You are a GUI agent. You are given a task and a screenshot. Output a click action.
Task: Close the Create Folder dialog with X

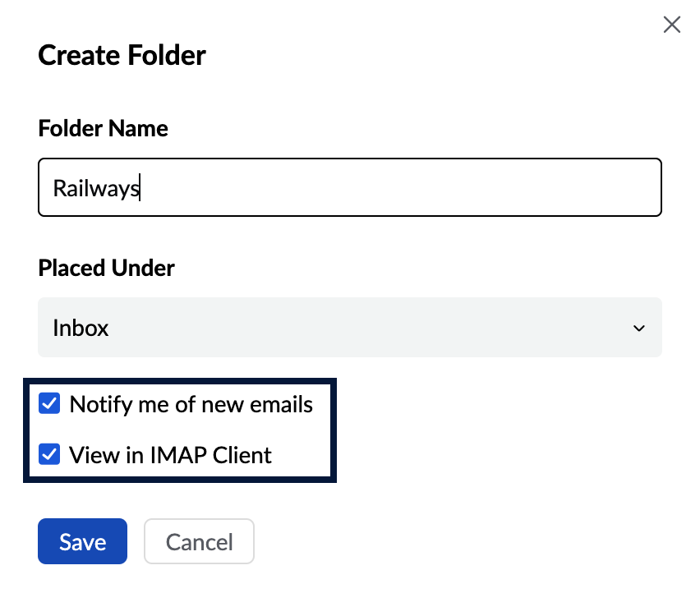671,25
